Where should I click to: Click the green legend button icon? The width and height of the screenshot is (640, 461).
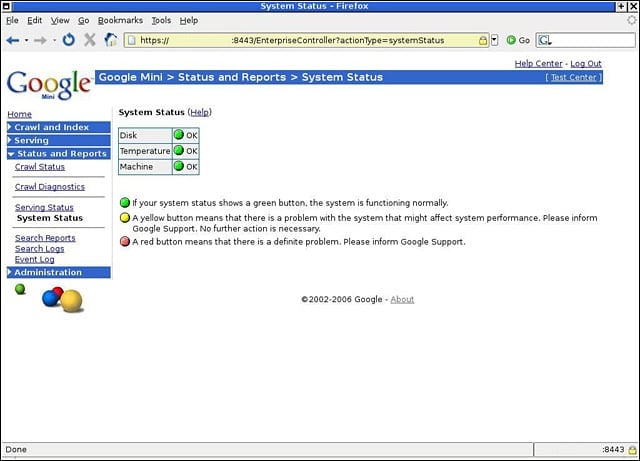(x=125, y=203)
